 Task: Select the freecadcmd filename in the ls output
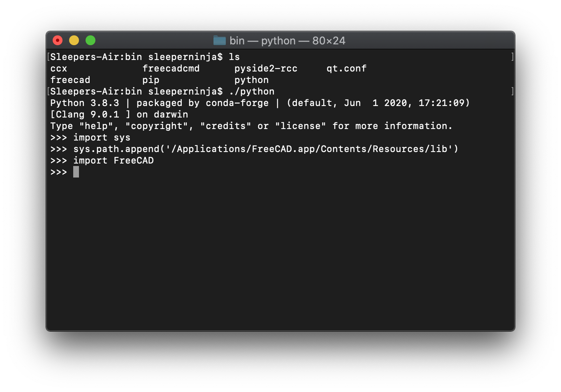click(x=171, y=68)
